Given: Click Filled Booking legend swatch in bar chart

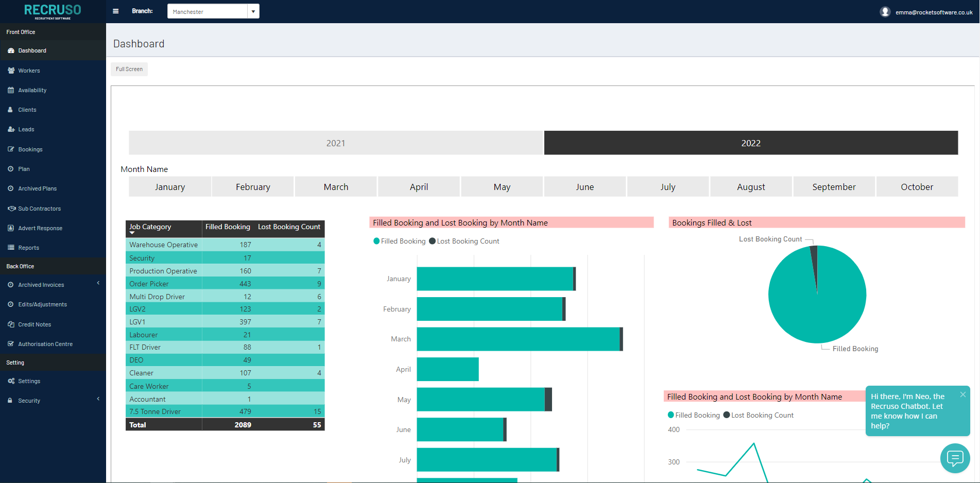Looking at the screenshot, I should click(x=376, y=241).
